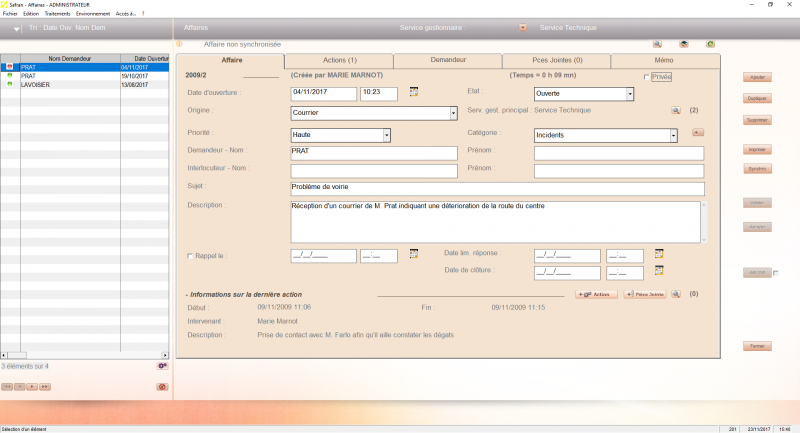Click the Valider button

pos(757,203)
